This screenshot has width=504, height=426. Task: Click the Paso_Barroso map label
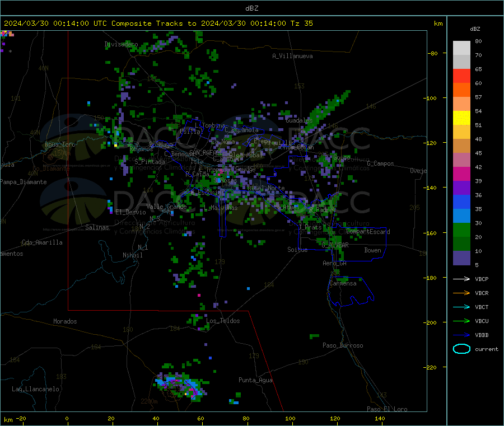343,345
